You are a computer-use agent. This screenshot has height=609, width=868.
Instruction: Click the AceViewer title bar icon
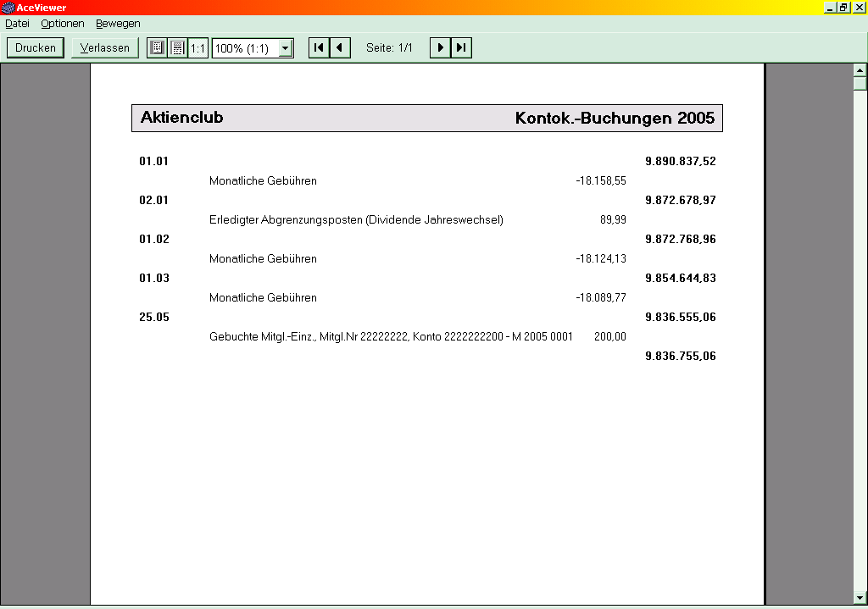tap(8, 7)
